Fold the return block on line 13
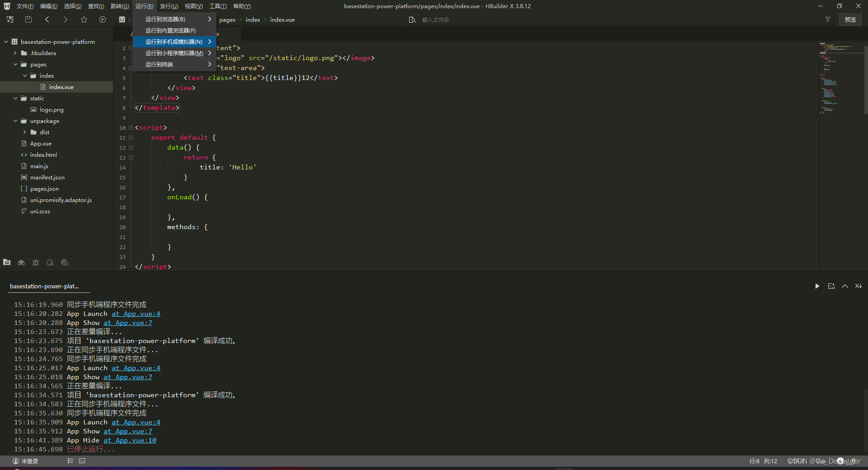The image size is (868, 470). (131, 157)
